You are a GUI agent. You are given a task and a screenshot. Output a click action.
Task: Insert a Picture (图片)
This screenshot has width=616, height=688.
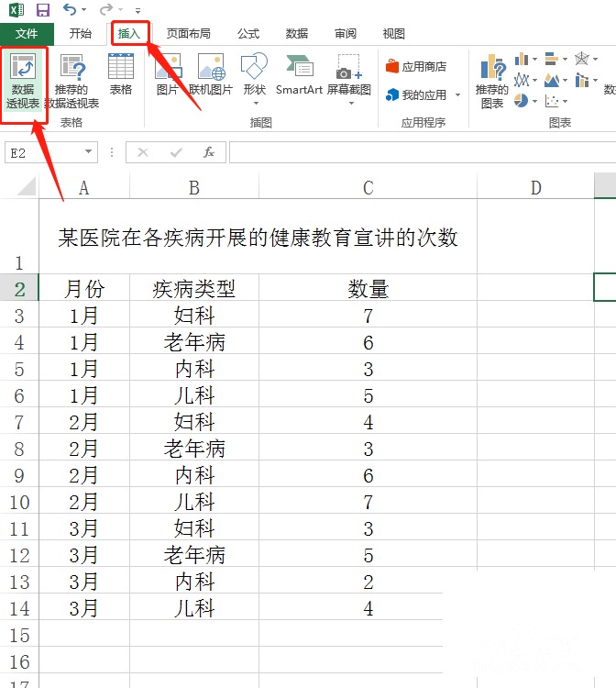(169, 74)
